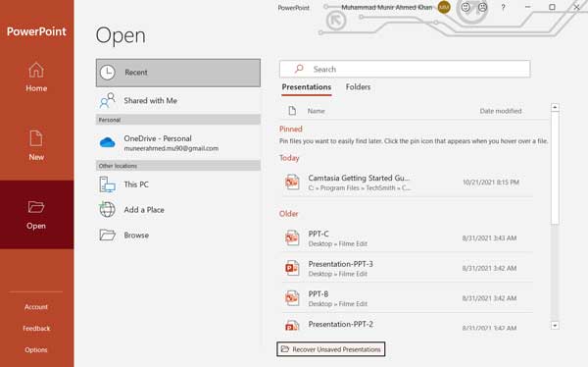Select This PC location
This screenshot has width=588, height=367.
pyautogui.click(x=178, y=184)
